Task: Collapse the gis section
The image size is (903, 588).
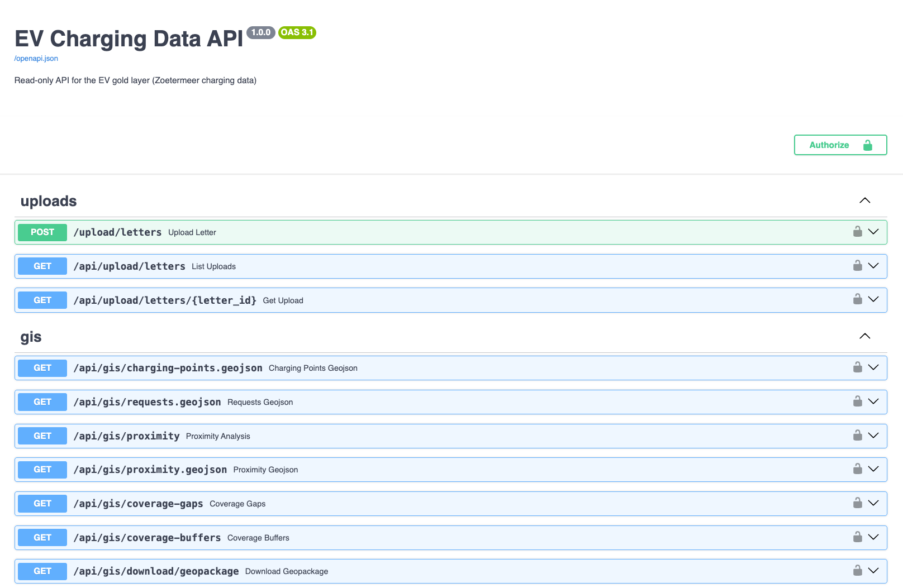Action: pos(864,336)
